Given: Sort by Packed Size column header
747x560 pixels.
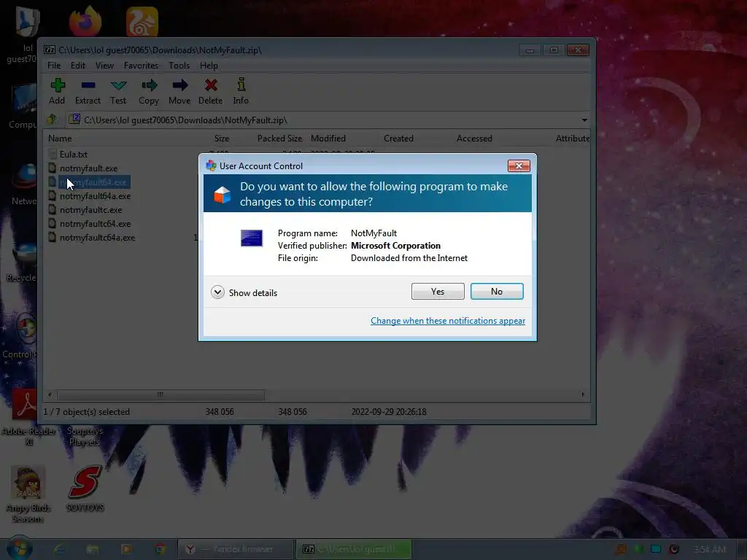Looking at the screenshot, I should (x=279, y=138).
